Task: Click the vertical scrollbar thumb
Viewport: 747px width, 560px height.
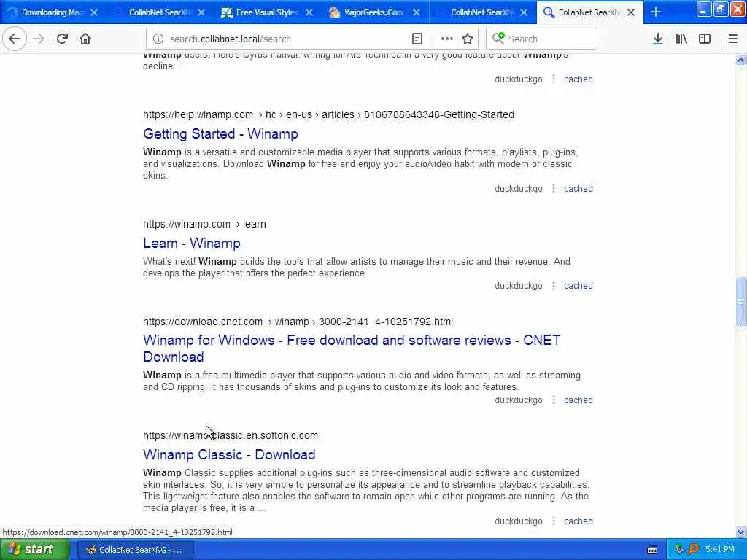Action: click(x=740, y=302)
